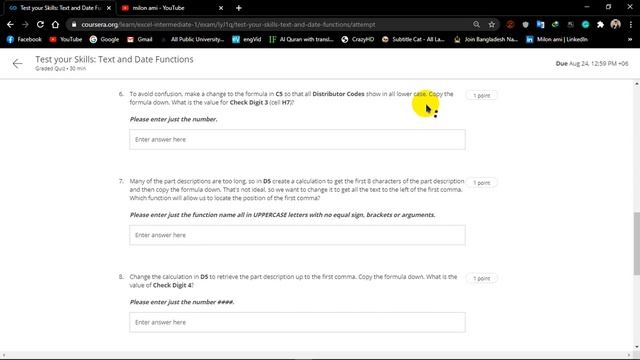The height and width of the screenshot is (360, 640).
Task: Open the red circular extension icon
Action: (x=510, y=24)
